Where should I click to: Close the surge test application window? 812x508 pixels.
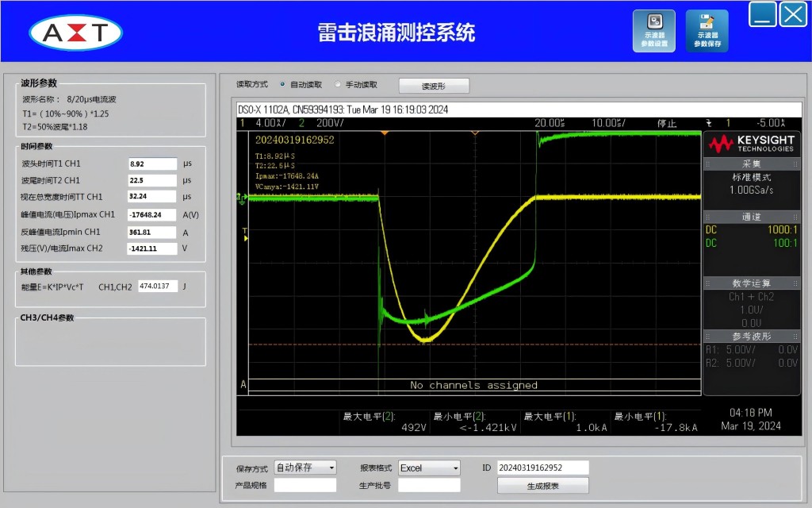click(793, 14)
